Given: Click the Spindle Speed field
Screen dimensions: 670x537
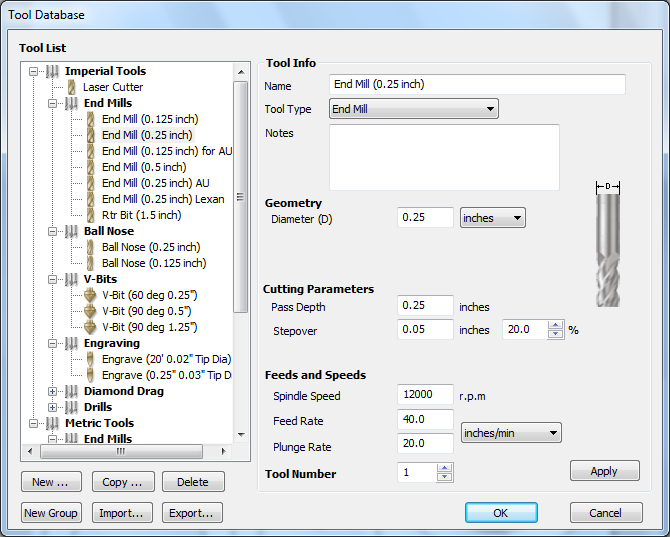Looking at the screenshot, I should point(425,394).
